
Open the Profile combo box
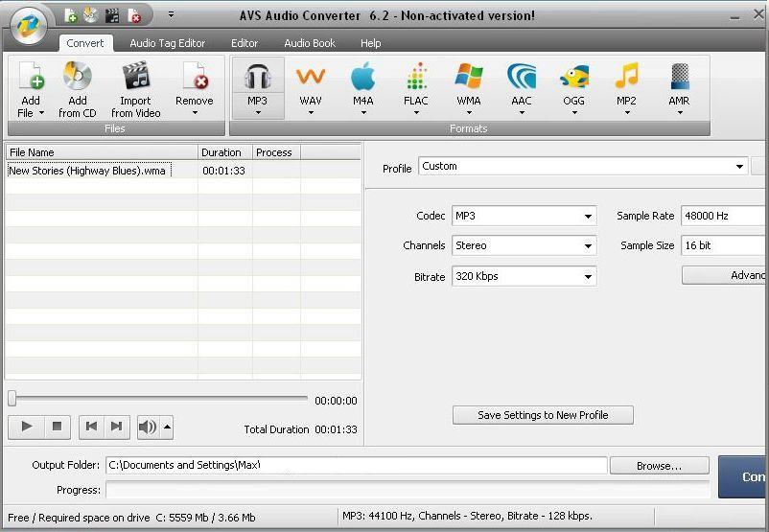[583, 166]
